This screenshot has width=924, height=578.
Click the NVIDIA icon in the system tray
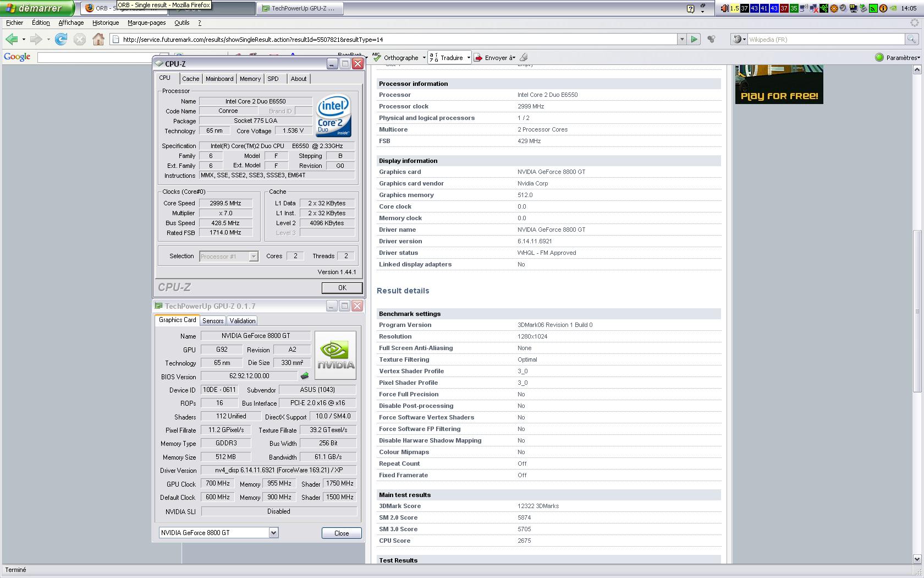click(x=893, y=8)
